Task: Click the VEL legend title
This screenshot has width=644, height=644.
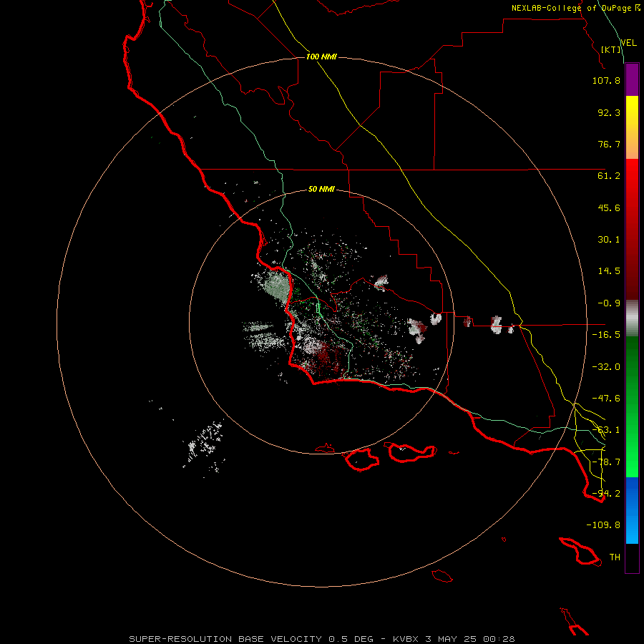Action: point(628,43)
